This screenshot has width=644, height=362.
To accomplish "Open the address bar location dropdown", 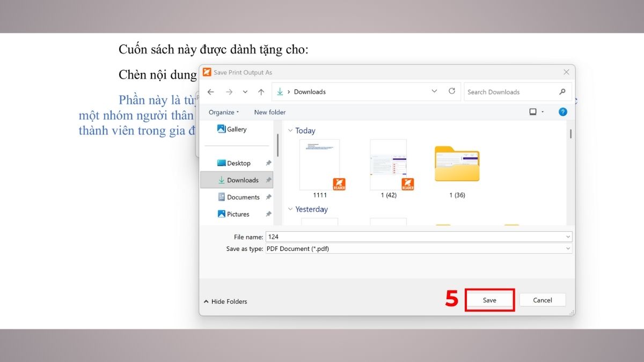I will pos(434,92).
